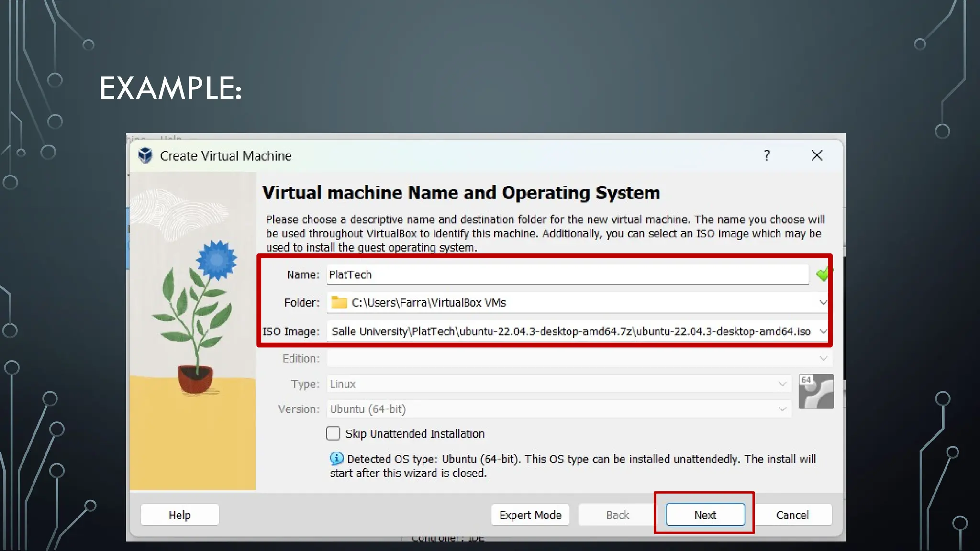Click the greyed-out Back button
Image resolution: width=980 pixels, height=551 pixels.
(x=617, y=515)
